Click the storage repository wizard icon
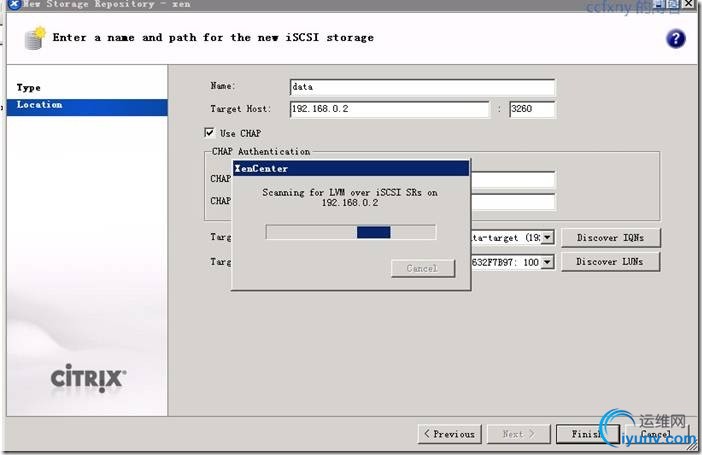Viewport: 702px width, 455px height. (34, 38)
